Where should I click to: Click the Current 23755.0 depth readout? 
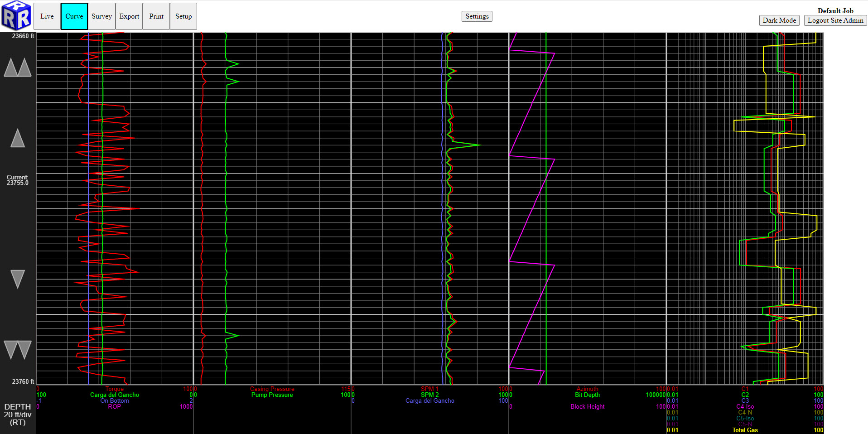[18, 180]
